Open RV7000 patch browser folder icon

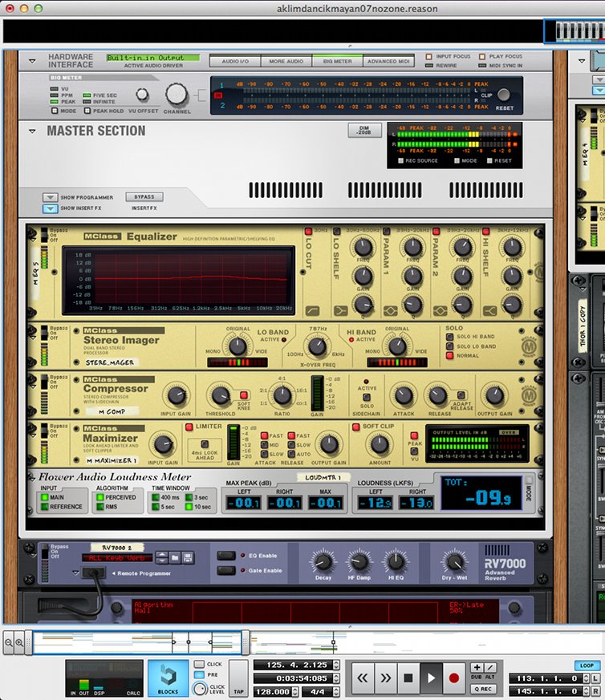coord(175,557)
